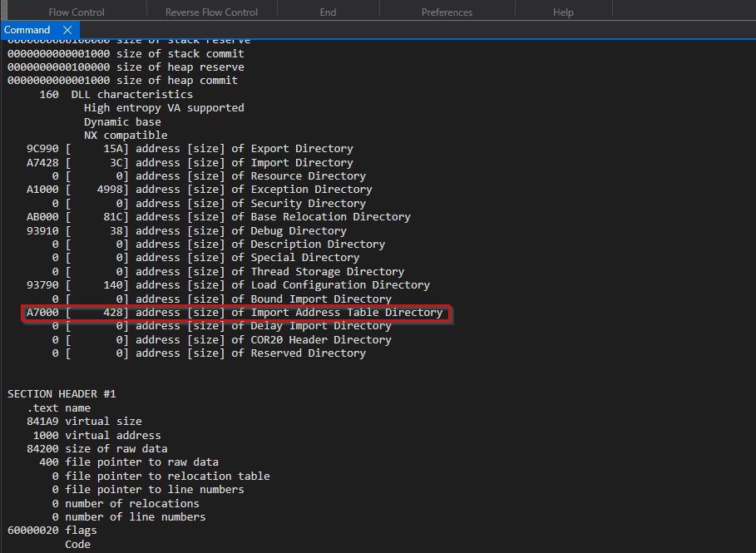Select the COR20 Header Directory line
Image resolution: width=756 pixels, height=553 pixels.
222,340
